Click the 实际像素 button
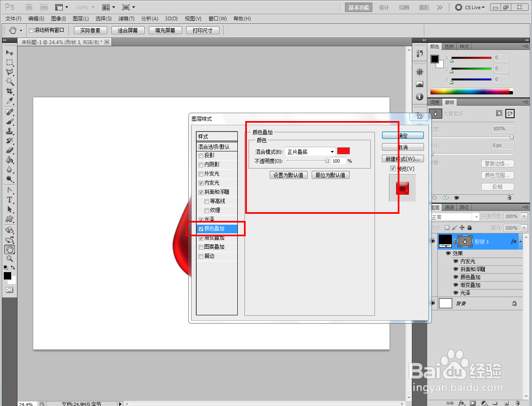Image resolution: width=532 pixels, height=406 pixels. coord(91,30)
